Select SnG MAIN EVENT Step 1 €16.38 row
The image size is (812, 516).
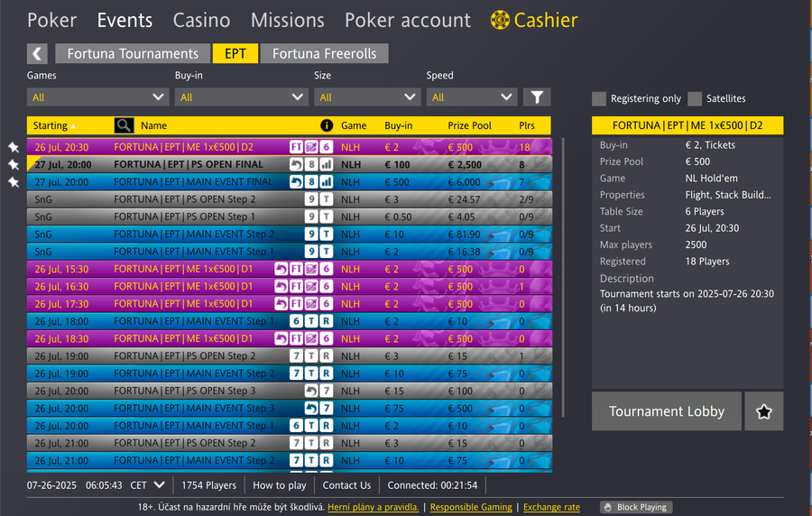tap(290, 252)
